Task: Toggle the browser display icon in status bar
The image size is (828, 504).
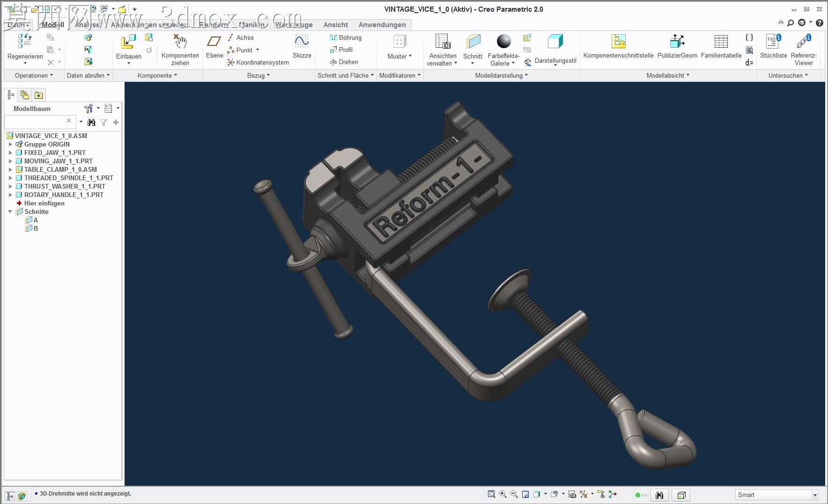Action: (22, 496)
